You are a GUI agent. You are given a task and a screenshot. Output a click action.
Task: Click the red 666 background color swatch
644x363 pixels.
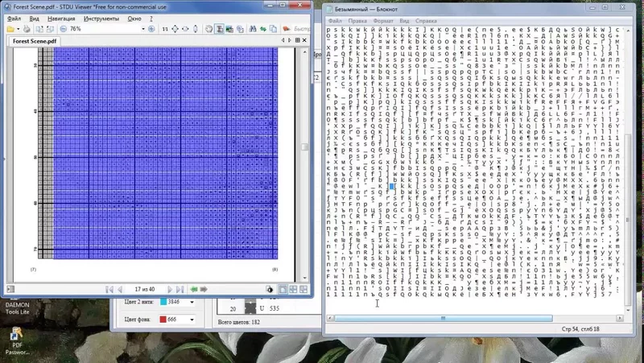point(163,320)
